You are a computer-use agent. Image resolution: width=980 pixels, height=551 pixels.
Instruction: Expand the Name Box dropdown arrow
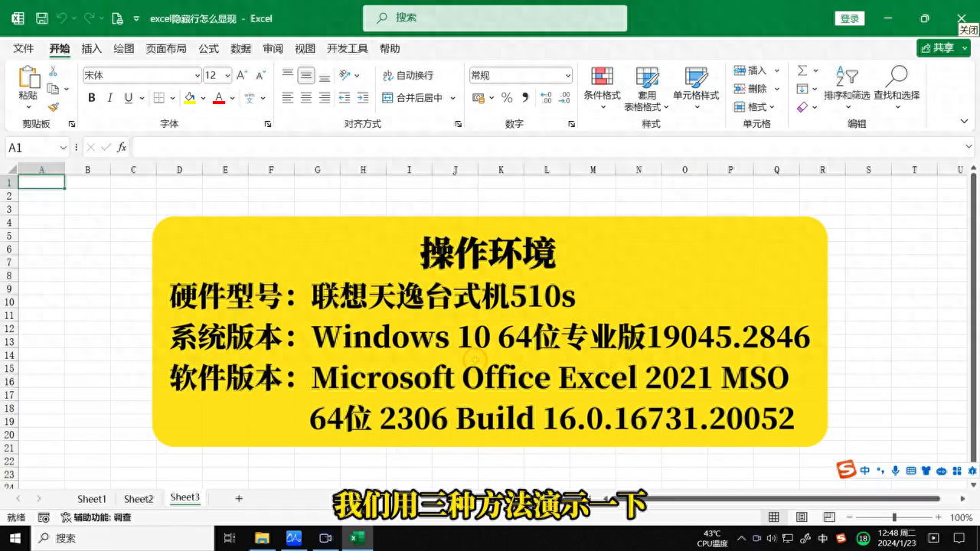coord(63,148)
